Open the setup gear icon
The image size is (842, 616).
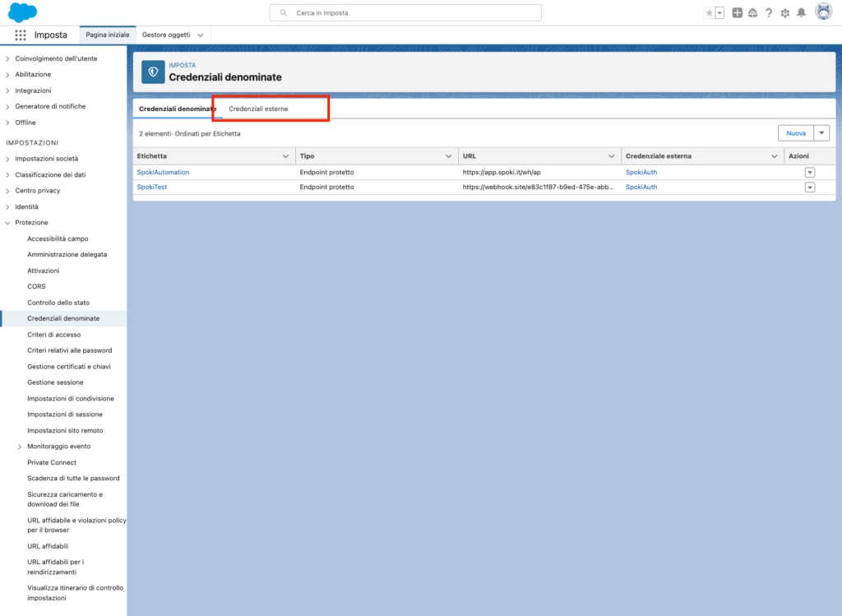pos(784,13)
